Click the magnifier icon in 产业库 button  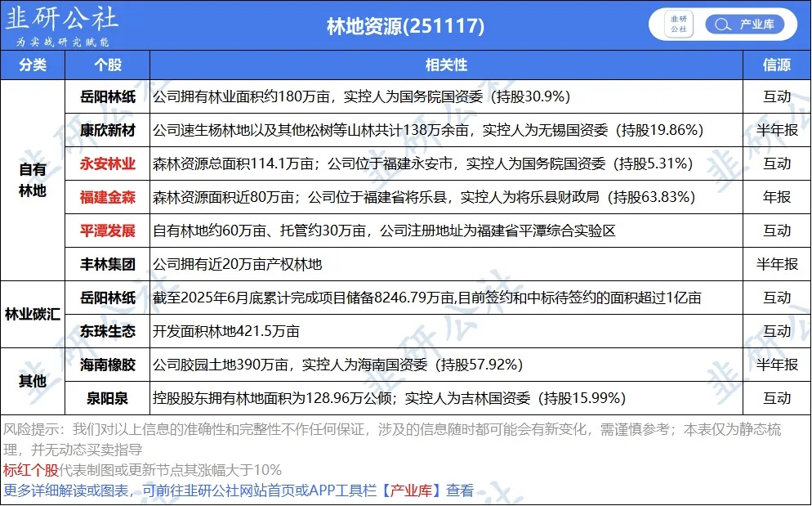click(722, 25)
